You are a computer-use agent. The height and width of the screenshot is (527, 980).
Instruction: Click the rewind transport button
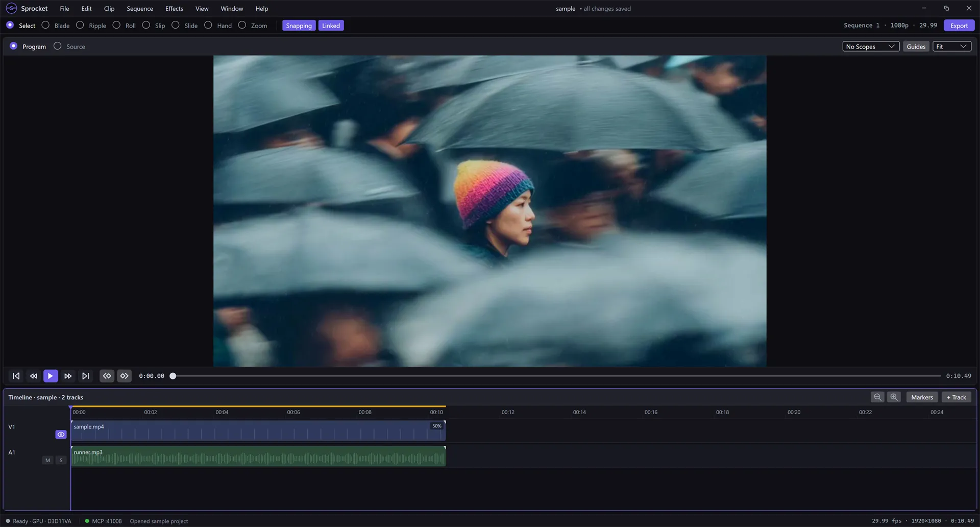[x=34, y=376]
